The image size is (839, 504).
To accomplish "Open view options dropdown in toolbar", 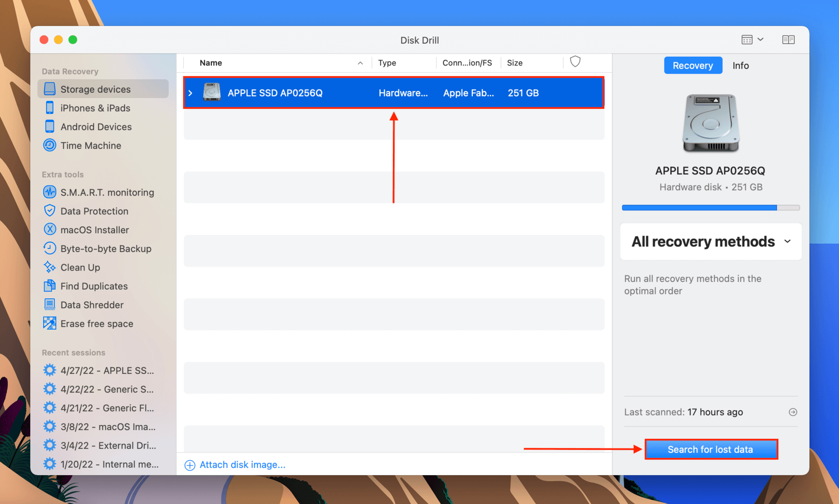I will [752, 40].
